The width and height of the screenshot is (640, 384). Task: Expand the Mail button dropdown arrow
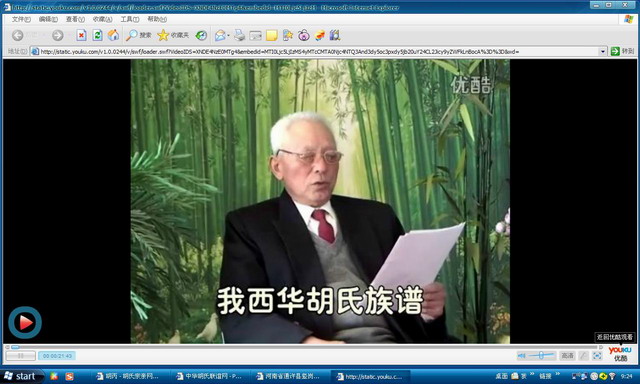pos(228,36)
